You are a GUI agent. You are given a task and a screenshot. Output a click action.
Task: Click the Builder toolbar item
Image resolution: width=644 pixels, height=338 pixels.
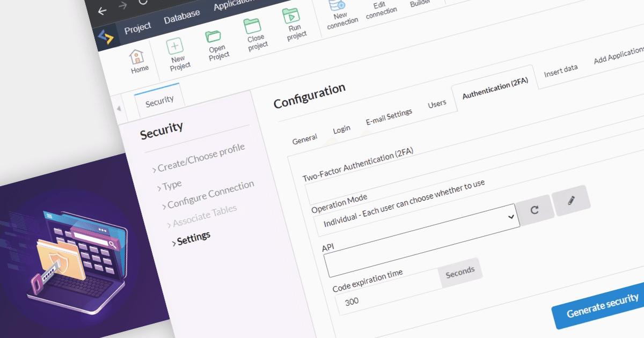(420, 3)
